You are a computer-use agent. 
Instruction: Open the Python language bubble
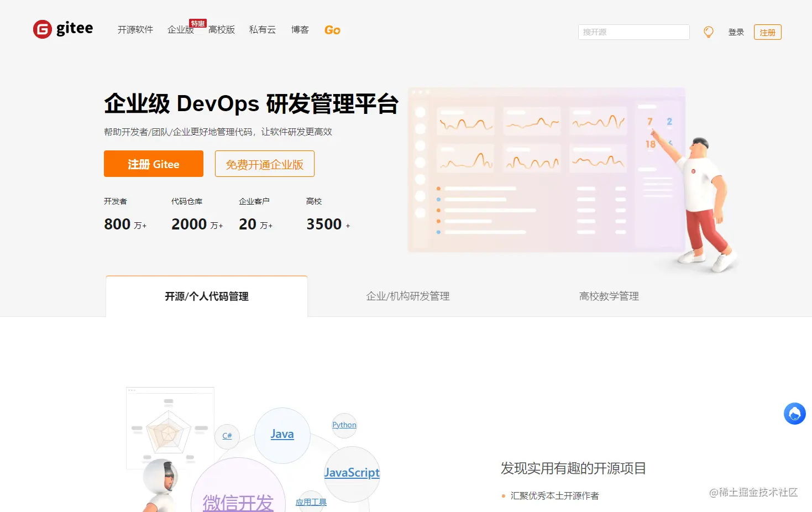pyautogui.click(x=344, y=425)
